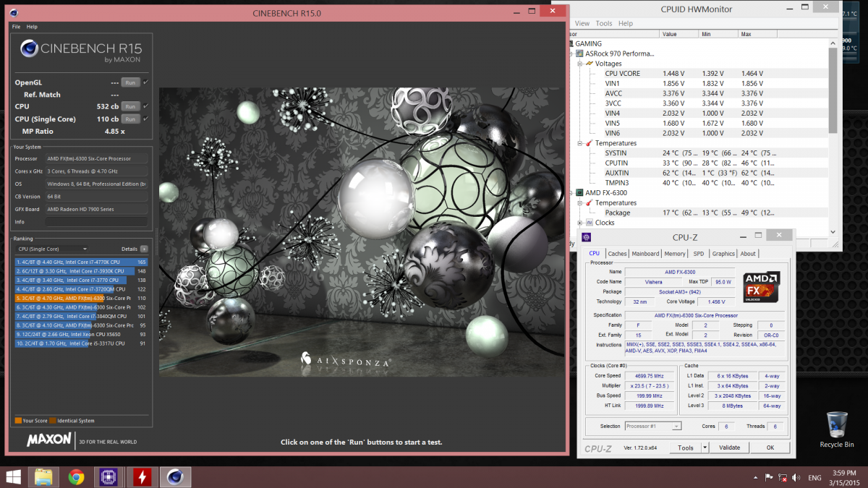Click the thermometer icon beside SYSTIN's Temperatures group
Screen dimensions: 868x488
[x=590, y=143]
